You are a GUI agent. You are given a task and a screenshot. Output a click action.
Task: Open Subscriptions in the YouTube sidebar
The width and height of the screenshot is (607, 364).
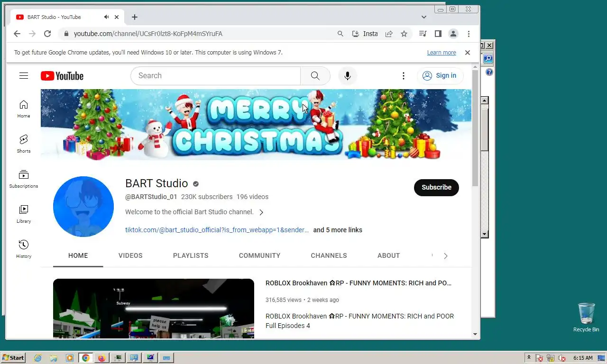(x=24, y=179)
